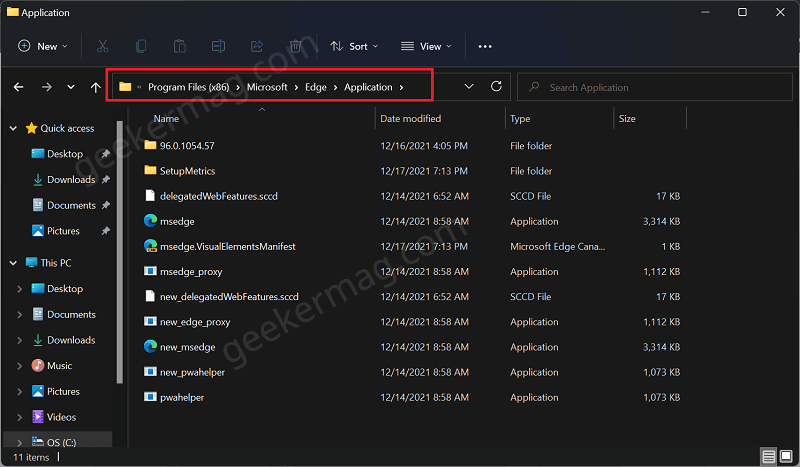Click Microsoft in breadcrumb path

pos(267,87)
